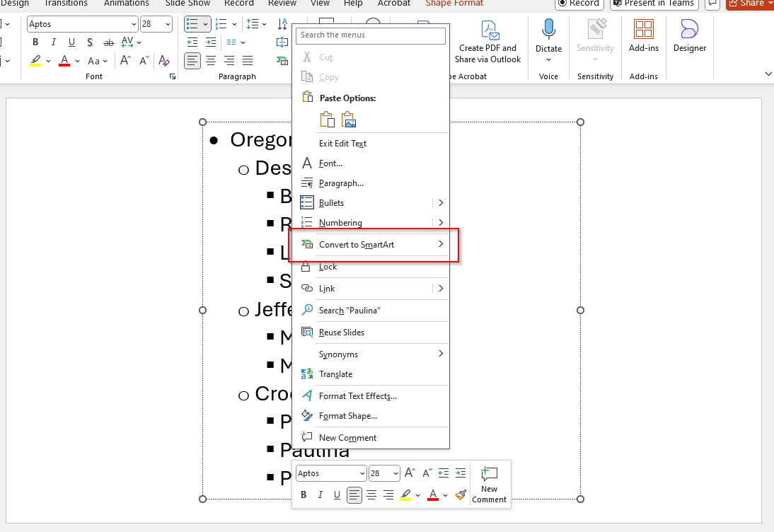The height and width of the screenshot is (532, 774).
Task: Choose Reuse Slides
Action: coord(371,332)
